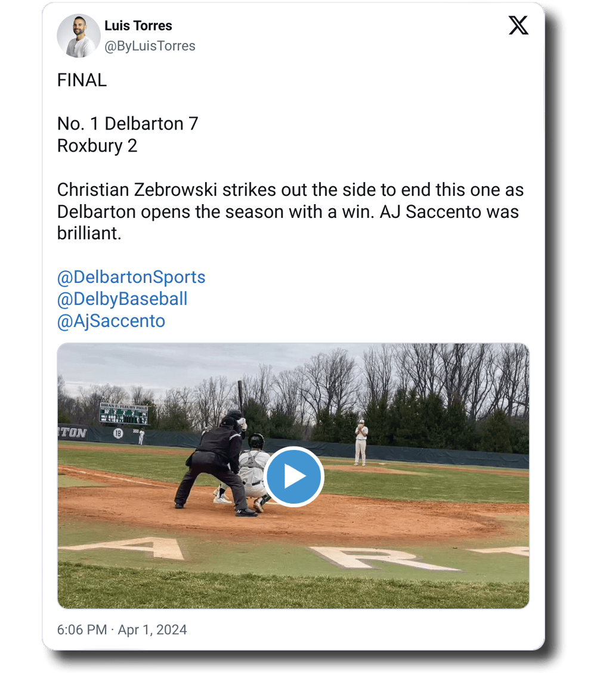The image size is (594, 700).
Task: Click the pitcher on the mound in the video
Action: pyautogui.click(x=361, y=442)
